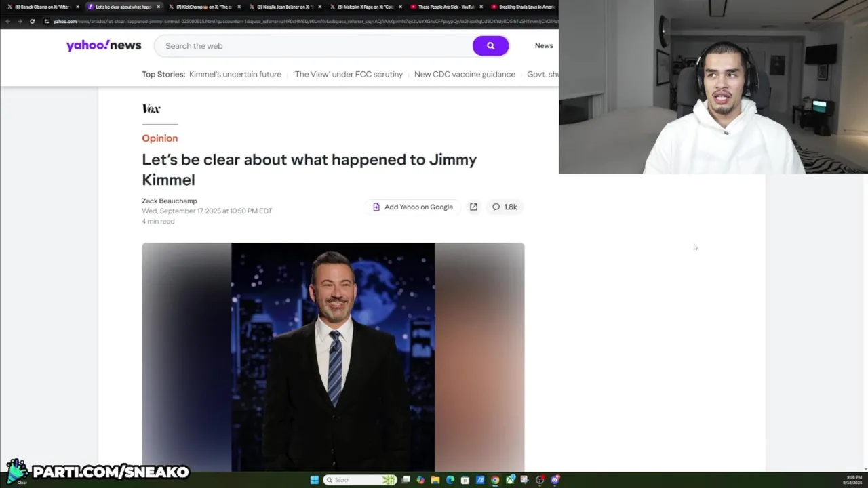The width and height of the screenshot is (868, 488).
Task: Close the Natalie Jean Beisner tab
Action: pyautogui.click(x=319, y=7)
